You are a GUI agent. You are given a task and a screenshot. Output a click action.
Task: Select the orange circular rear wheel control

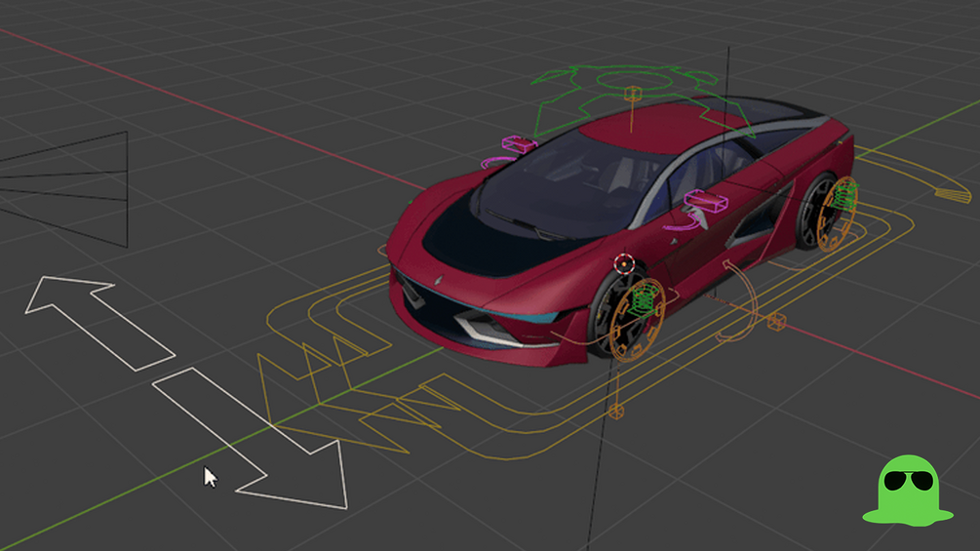click(839, 214)
